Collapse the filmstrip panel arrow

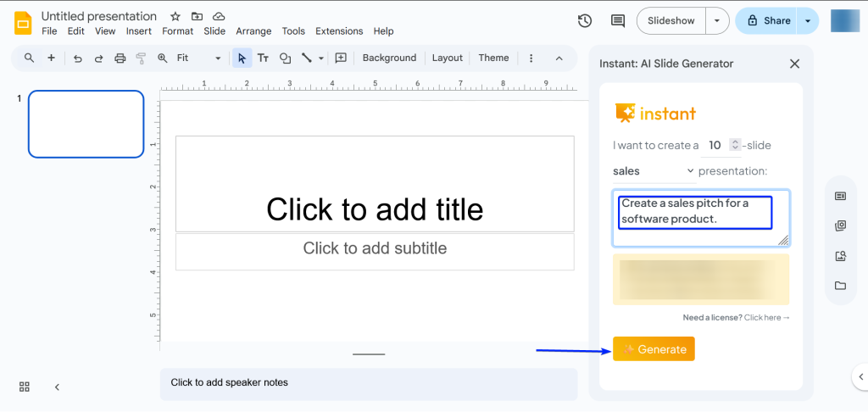57,387
